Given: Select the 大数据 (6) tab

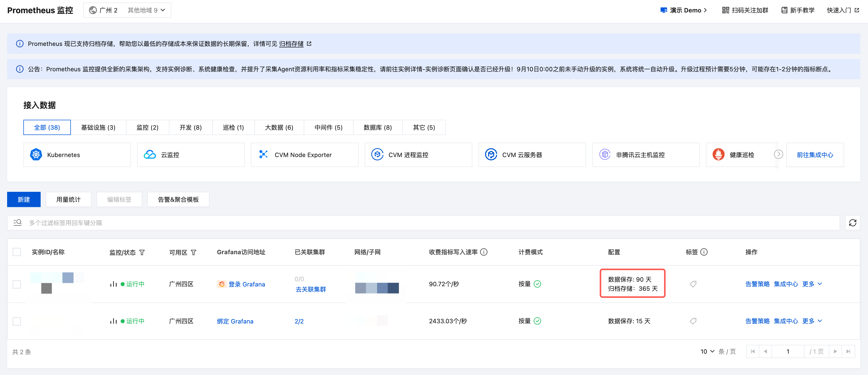Looking at the screenshot, I should click(x=279, y=128).
